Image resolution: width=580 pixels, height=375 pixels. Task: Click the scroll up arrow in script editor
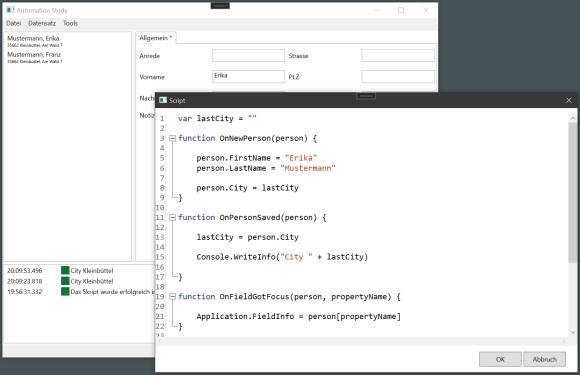[x=573, y=118]
